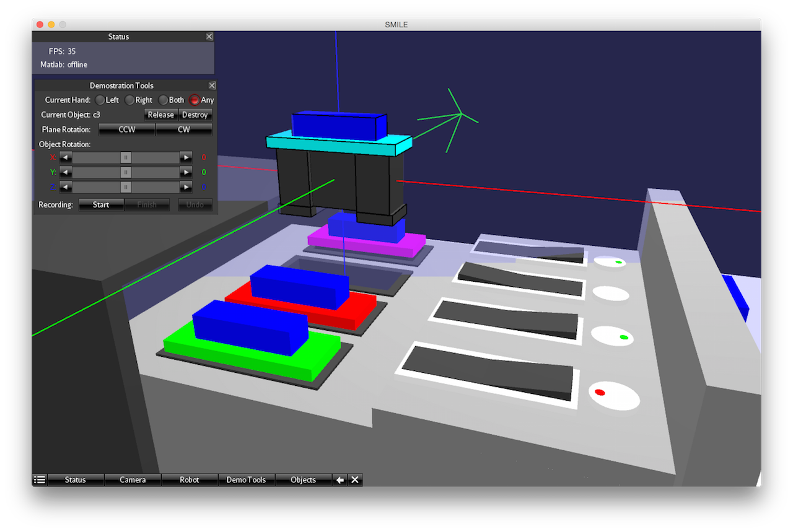Decrease Y rotation with left arrow

pyautogui.click(x=66, y=172)
